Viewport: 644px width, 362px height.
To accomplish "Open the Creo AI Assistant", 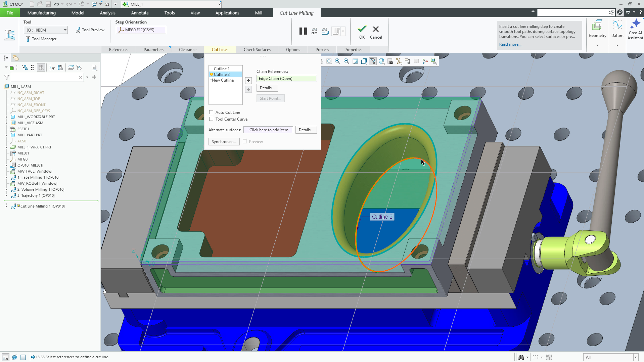I will tap(635, 30).
